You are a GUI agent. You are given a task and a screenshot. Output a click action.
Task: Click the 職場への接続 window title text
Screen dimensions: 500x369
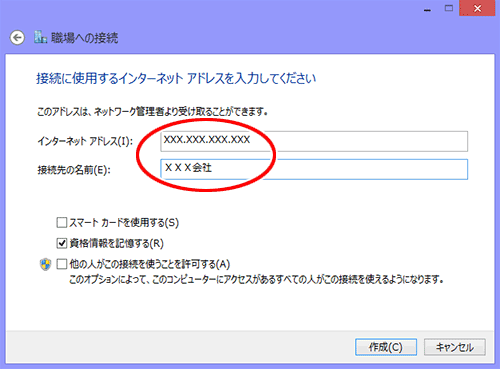coord(84,38)
